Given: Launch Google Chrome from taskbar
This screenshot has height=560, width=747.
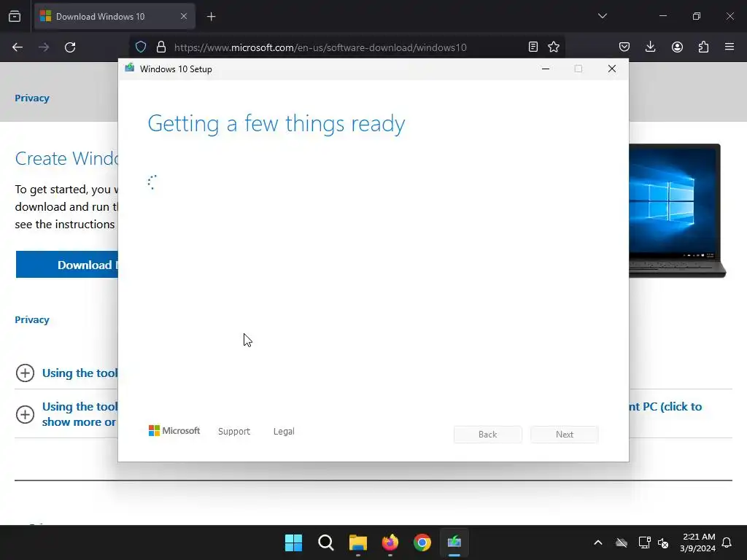Looking at the screenshot, I should 422,542.
